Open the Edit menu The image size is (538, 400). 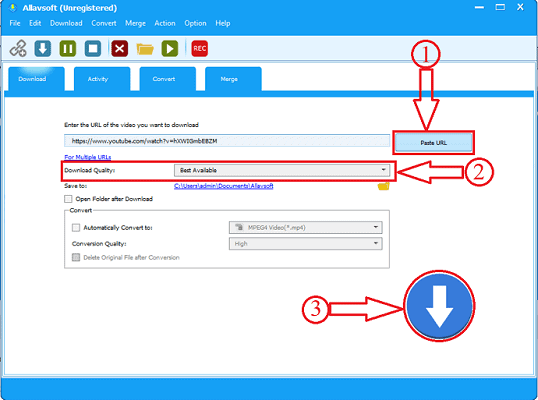pos(35,23)
